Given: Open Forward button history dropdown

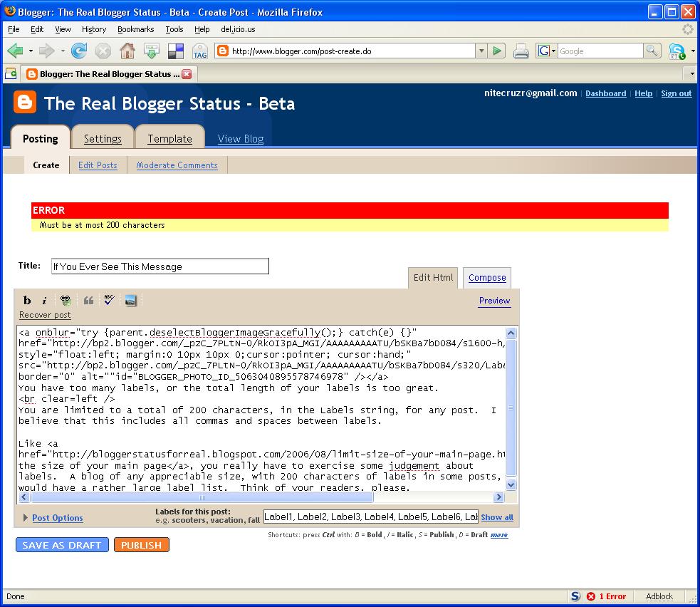Looking at the screenshot, I should (63, 51).
